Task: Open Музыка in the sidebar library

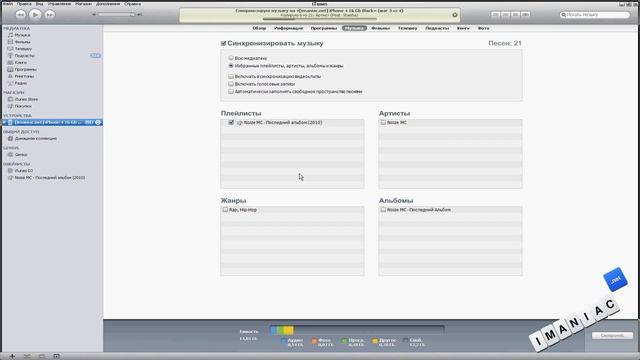Action: click(x=22, y=35)
